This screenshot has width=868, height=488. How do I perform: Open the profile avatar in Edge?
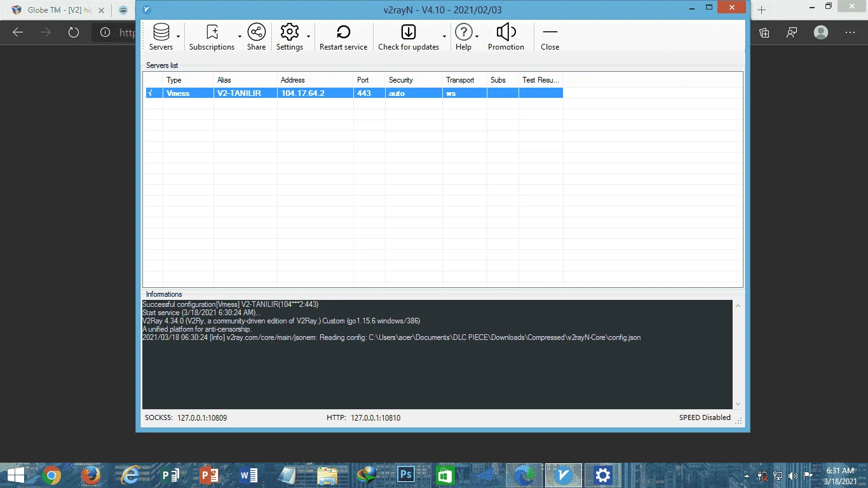821,32
